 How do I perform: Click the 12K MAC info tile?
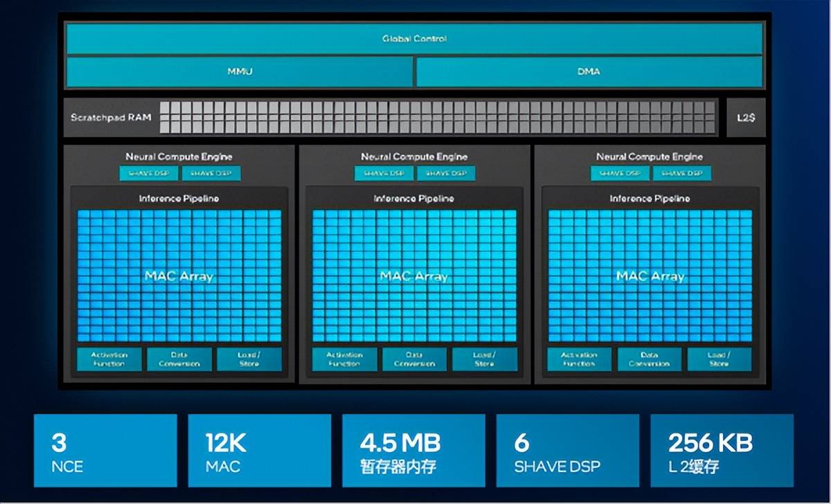[x=260, y=451]
